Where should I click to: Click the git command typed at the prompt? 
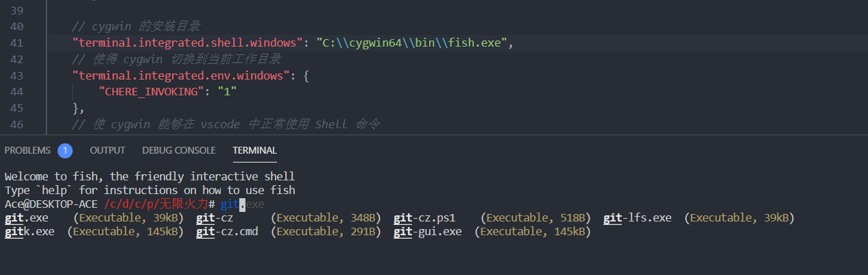coord(230,204)
